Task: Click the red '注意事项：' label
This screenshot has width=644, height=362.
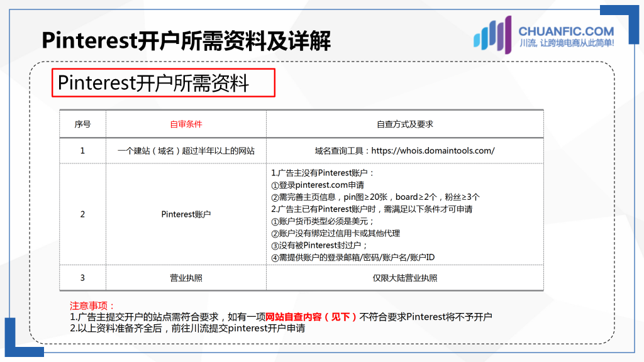Action: (x=92, y=306)
